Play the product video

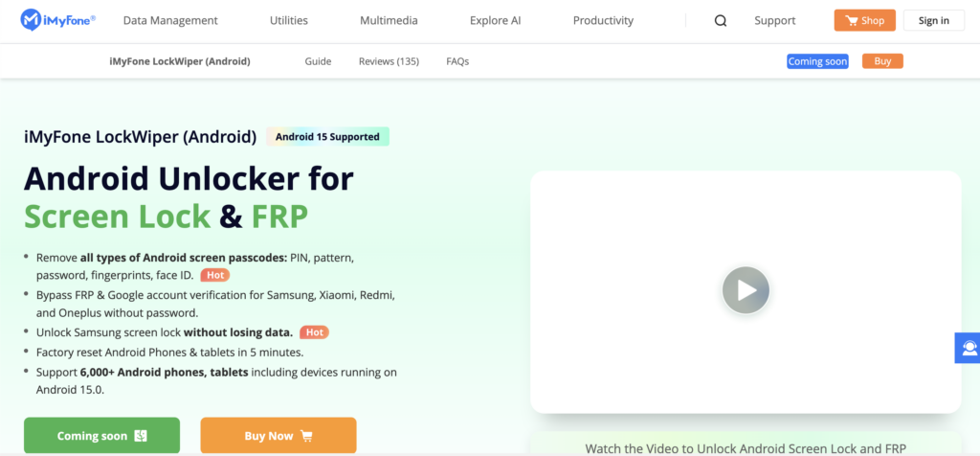(746, 290)
